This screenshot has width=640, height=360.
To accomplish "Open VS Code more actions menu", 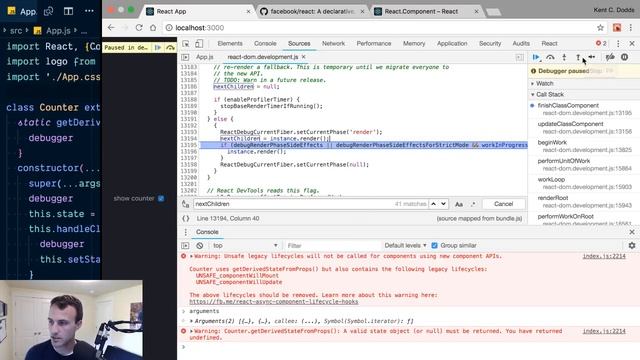I will 89,11.
